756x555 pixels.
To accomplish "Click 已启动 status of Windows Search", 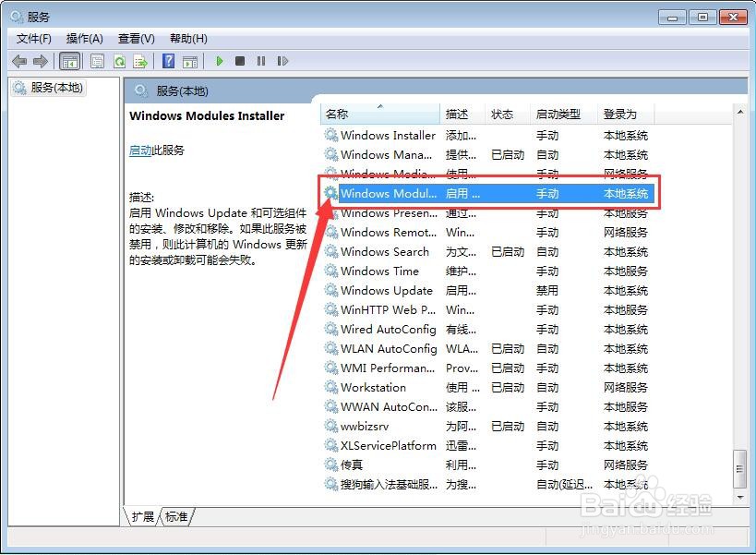I will pos(508,252).
